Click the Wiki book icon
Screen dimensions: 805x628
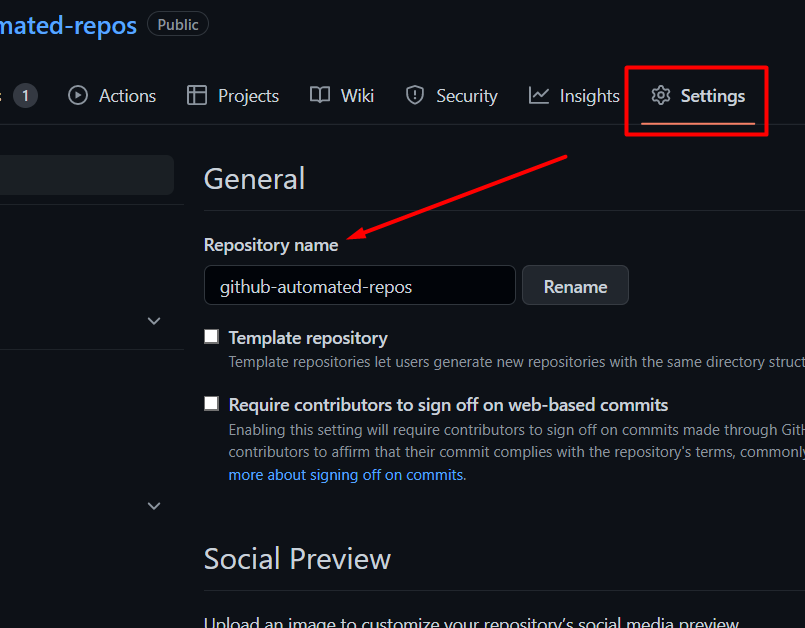320,95
